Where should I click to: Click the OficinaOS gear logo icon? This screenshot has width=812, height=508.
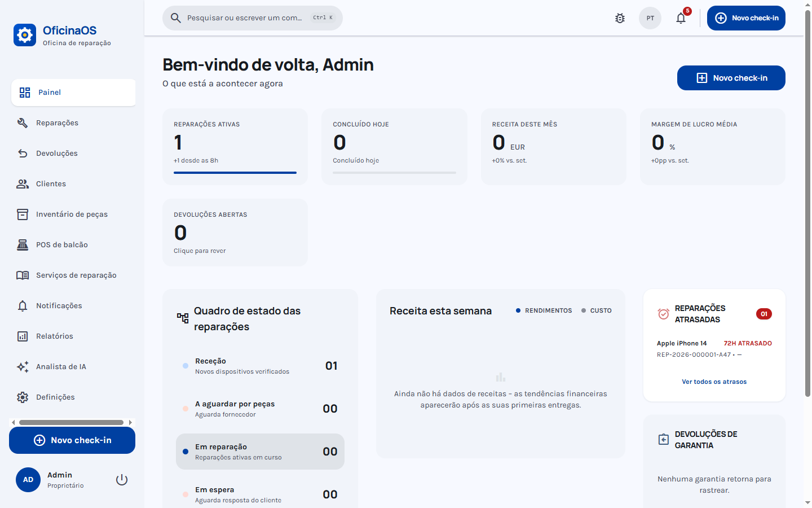tap(25, 35)
